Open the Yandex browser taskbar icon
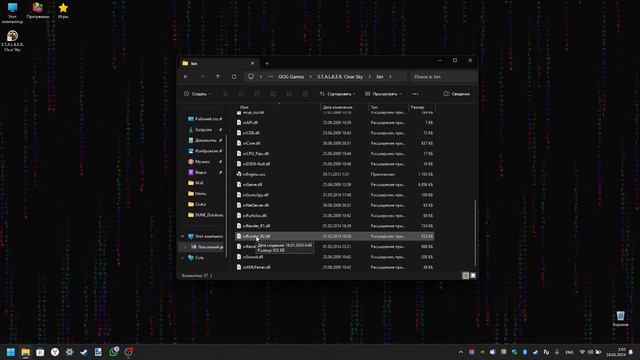This screenshot has width=640, height=360. [x=55, y=352]
